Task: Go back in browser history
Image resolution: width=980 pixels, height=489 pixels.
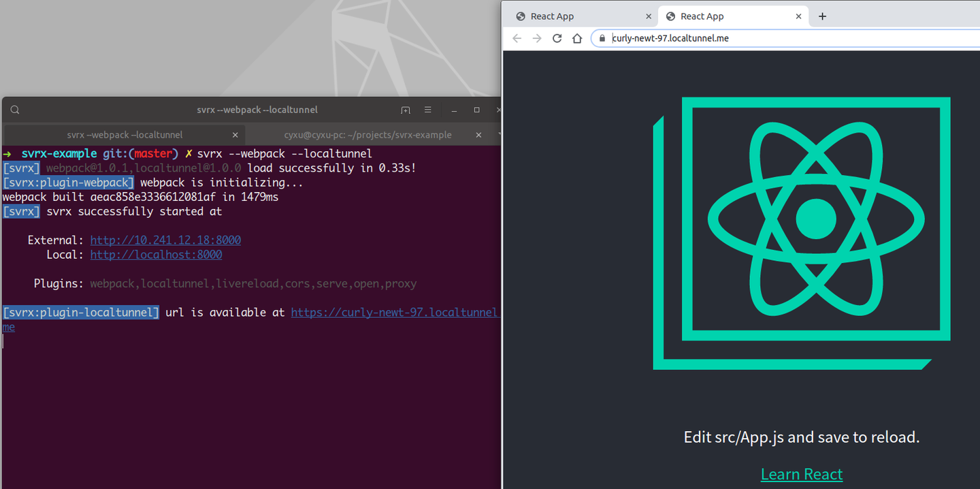Action: (517, 38)
